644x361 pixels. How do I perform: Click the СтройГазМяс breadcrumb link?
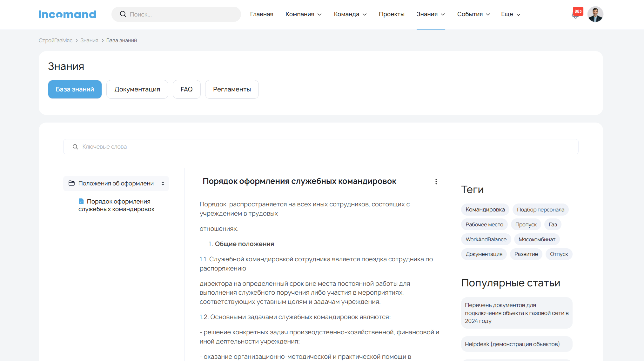(x=56, y=40)
